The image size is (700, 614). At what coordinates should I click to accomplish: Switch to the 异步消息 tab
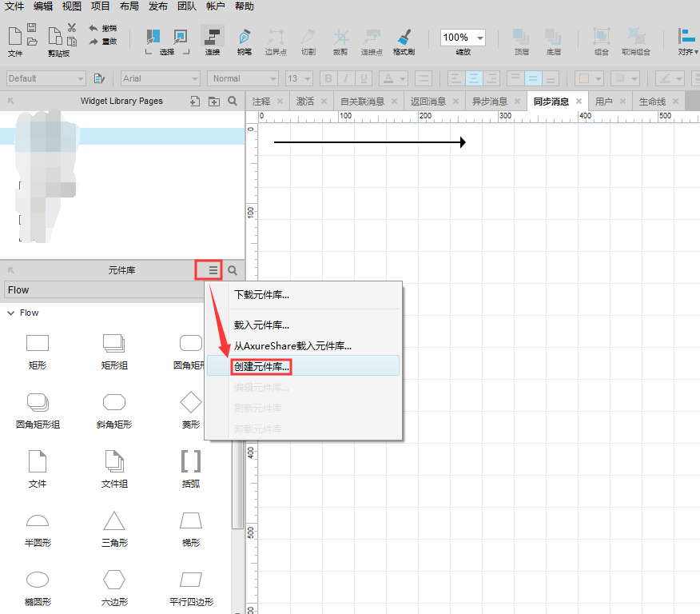[x=490, y=102]
